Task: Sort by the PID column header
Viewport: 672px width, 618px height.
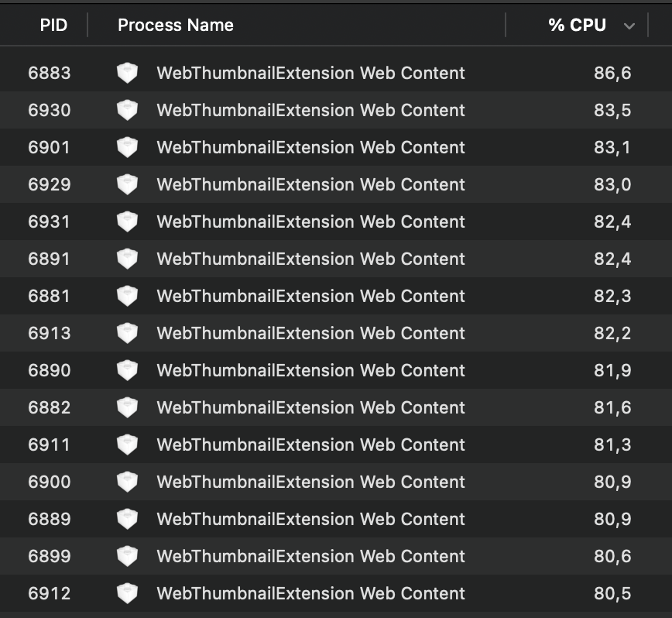Action: coord(53,26)
